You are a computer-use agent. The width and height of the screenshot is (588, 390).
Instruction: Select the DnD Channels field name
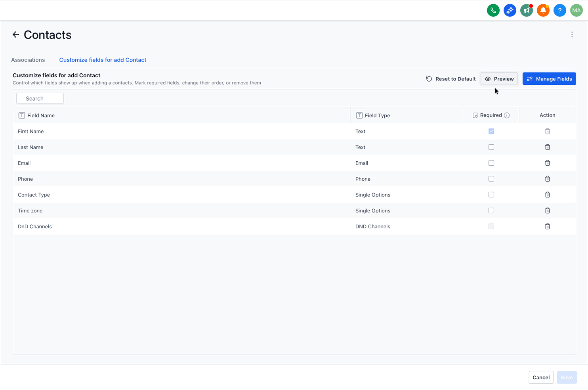35,226
